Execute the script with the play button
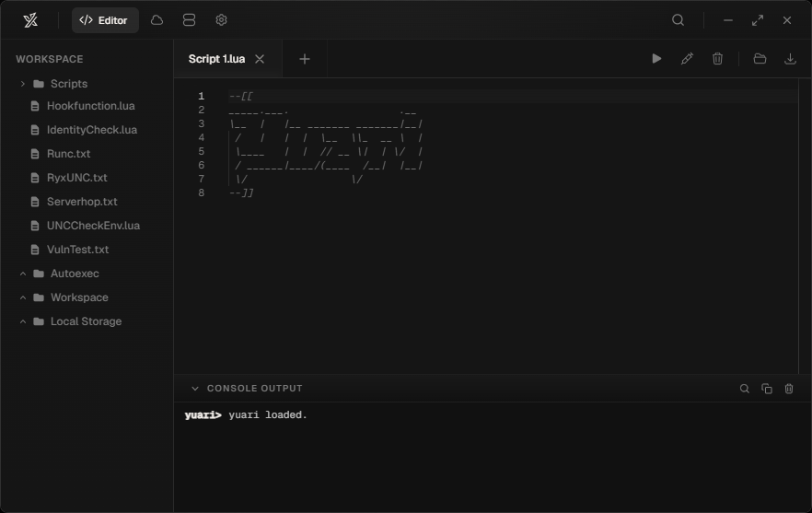Image resolution: width=812 pixels, height=513 pixels. coord(656,59)
